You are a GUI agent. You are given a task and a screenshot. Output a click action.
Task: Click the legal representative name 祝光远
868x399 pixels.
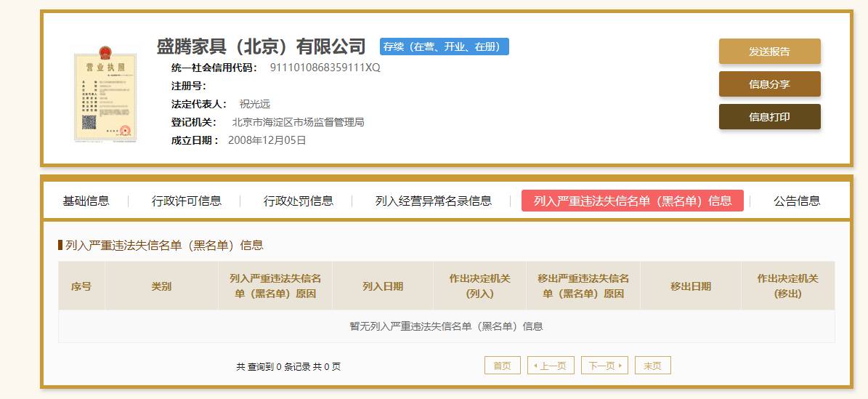click(x=255, y=104)
